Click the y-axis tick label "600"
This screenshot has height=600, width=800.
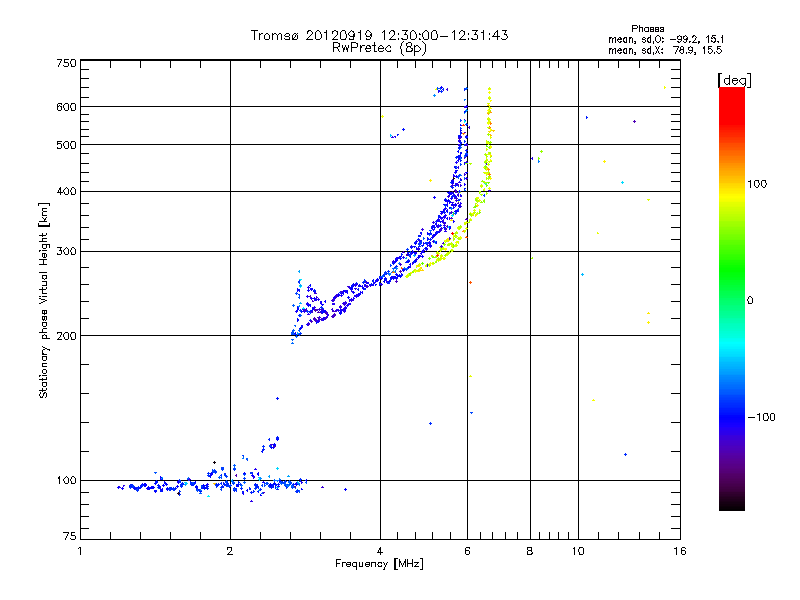[x=66, y=107]
